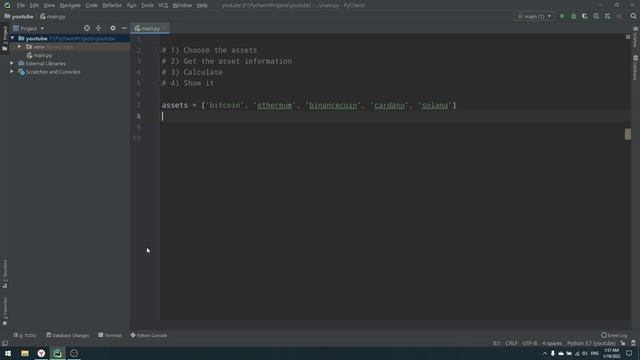Image resolution: width=640 pixels, height=360 pixels.
Task: Expand External Libraries node
Action: click(12, 63)
